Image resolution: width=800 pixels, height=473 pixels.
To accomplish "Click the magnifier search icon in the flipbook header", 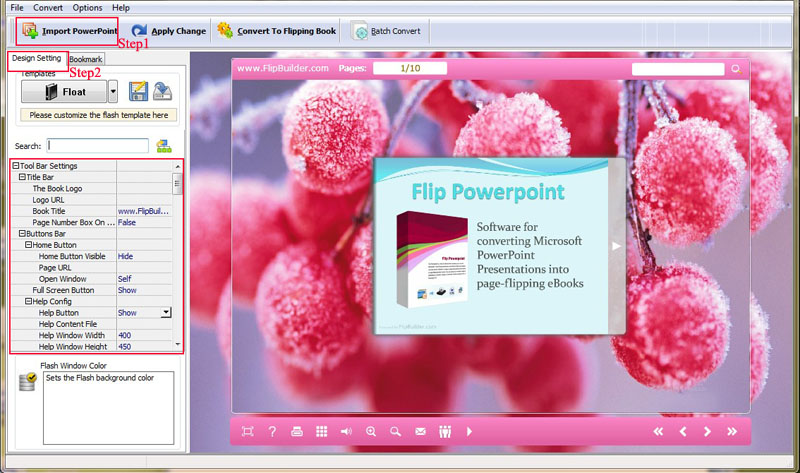I will 736,69.
